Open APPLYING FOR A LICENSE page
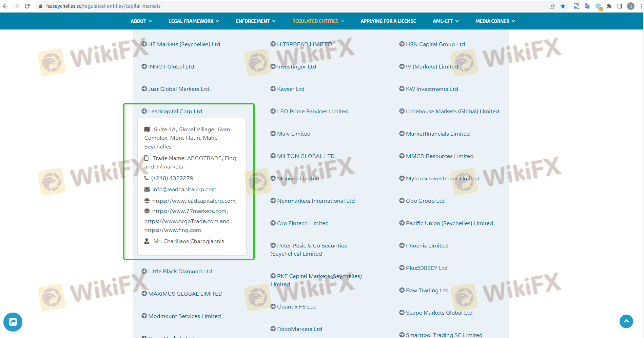 click(388, 21)
